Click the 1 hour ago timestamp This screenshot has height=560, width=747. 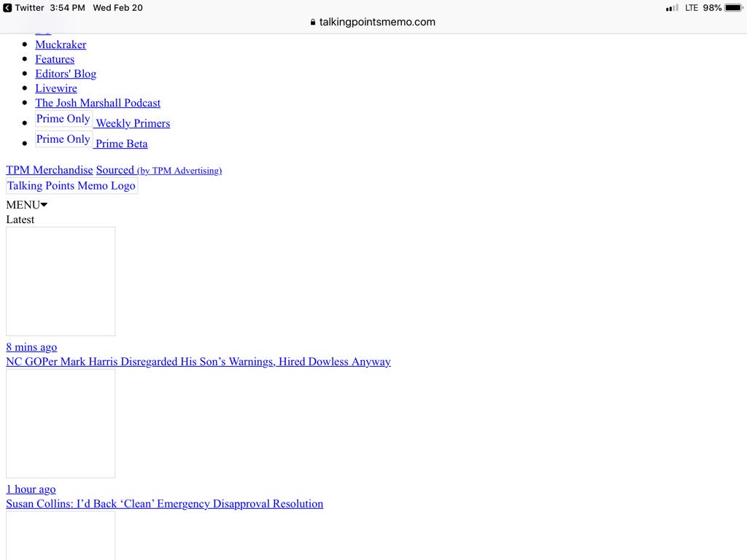(x=31, y=489)
